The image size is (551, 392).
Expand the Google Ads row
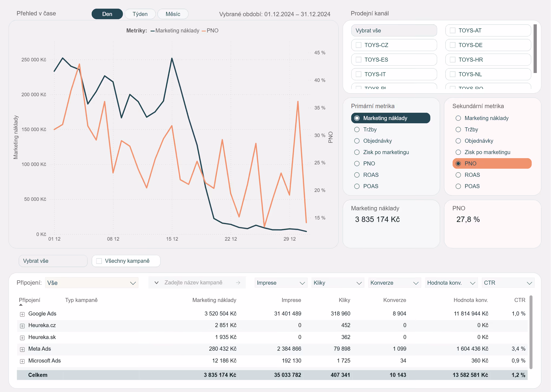(x=22, y=314)
